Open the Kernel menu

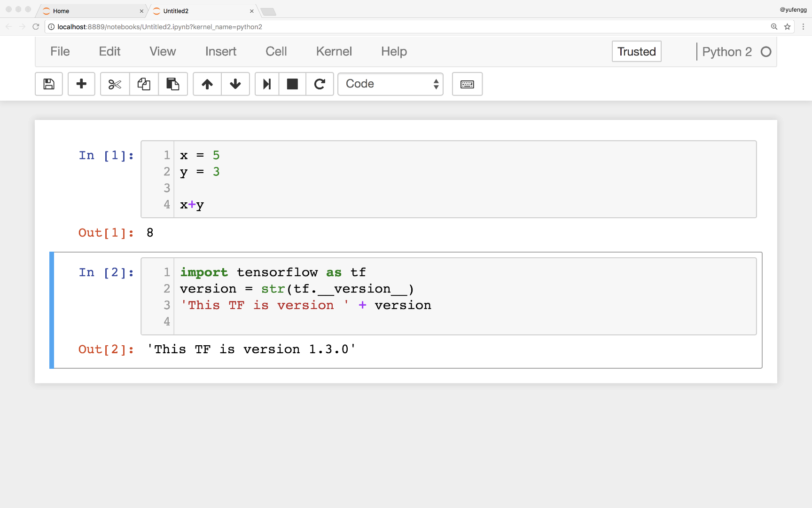(x=334, y=51)
